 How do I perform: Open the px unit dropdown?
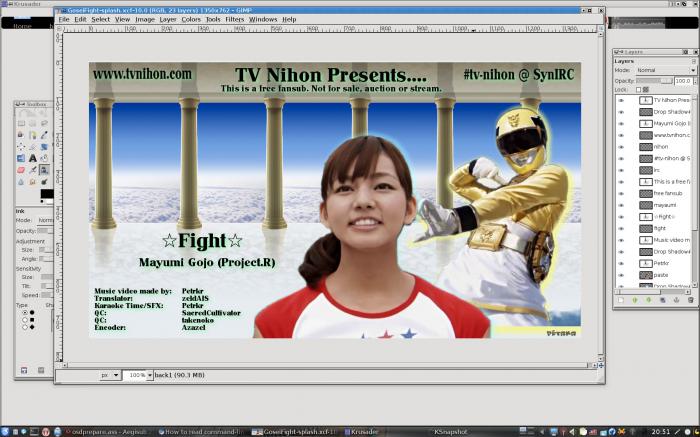110,375
